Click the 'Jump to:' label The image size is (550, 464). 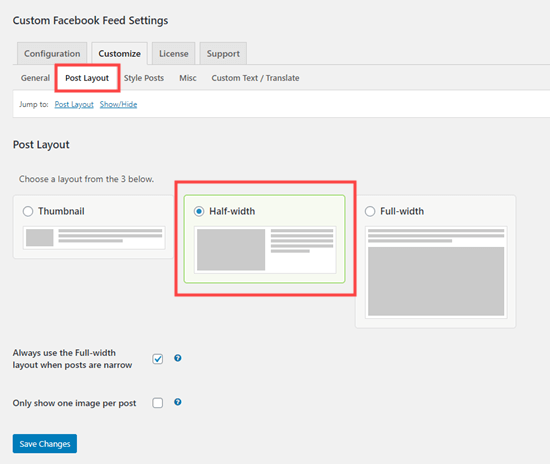point(34,104)
